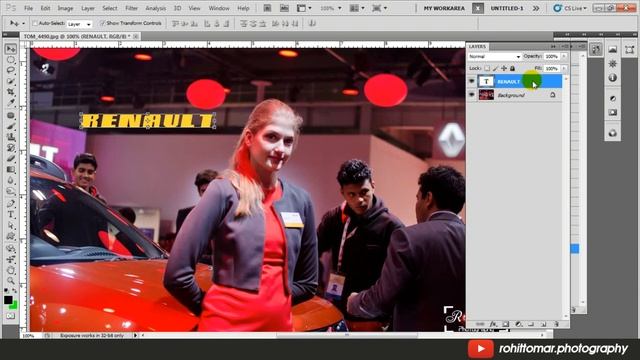Open the Fill slider arrow
This screenshot has width=640, height=360.
[564, 69]
